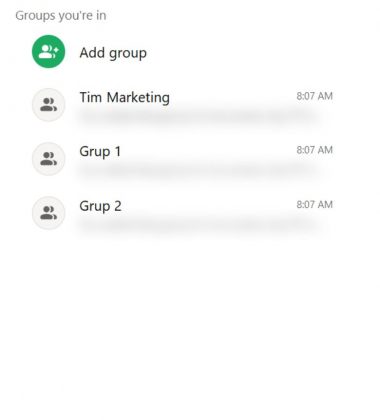Image resolution: width=380 pixels, height=420 pixels.
Task: Click the gap between Grup 2 name and time
Action: (x=208, y=205)
